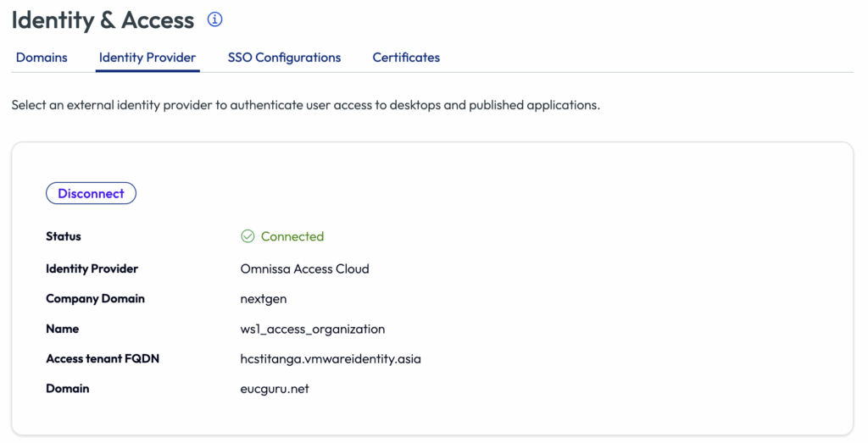Click the Access tenant FQDN label

pos(103,358)
